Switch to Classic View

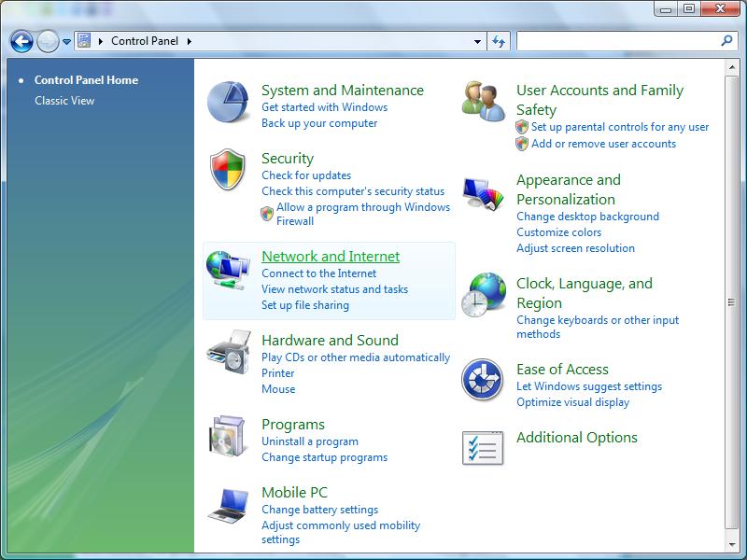(x=64, y=101)
